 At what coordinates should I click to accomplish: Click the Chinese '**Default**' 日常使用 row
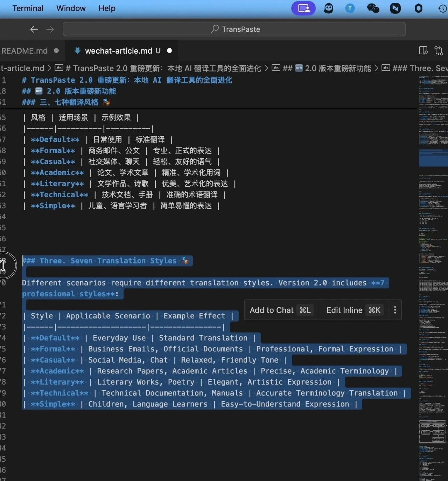click(x=98, y=140)
